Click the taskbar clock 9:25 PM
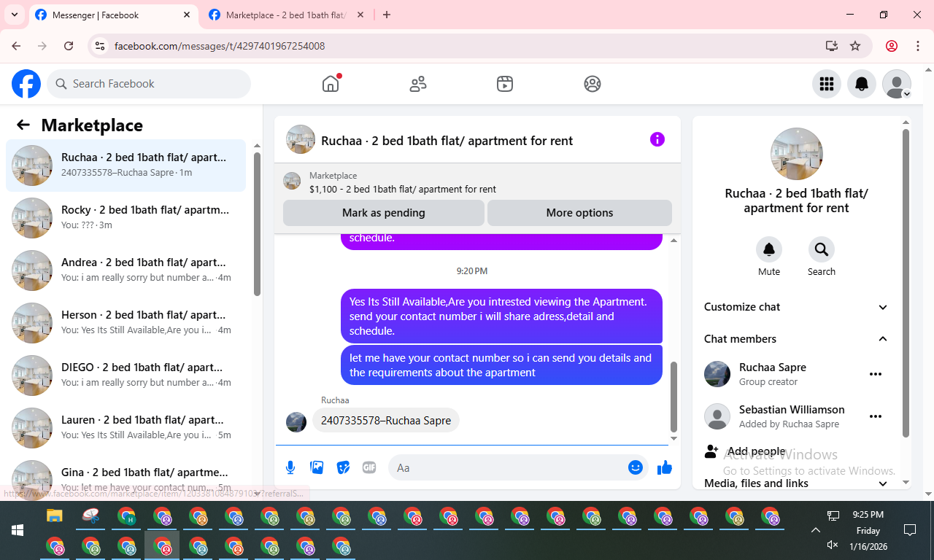The image size is (934, 560). 868,515
